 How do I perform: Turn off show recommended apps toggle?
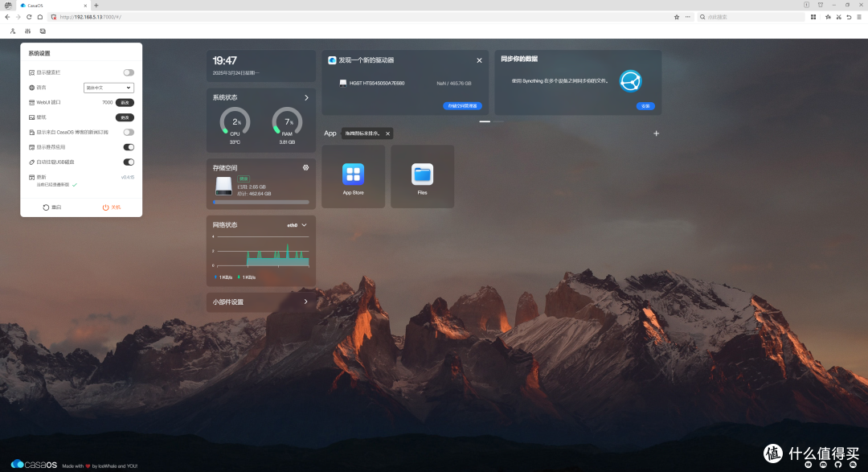click(129, 147)
